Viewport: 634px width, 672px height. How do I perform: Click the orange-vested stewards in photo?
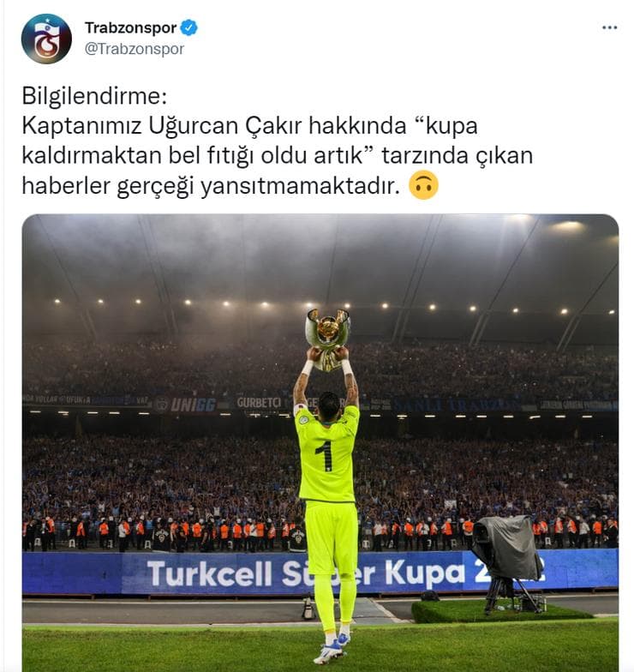tap(320, 531)
